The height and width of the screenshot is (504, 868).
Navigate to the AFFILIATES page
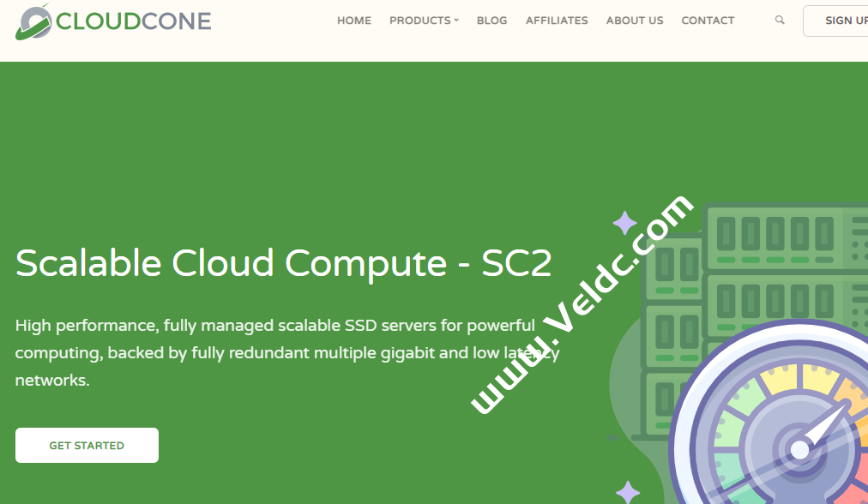pos(556,20)
